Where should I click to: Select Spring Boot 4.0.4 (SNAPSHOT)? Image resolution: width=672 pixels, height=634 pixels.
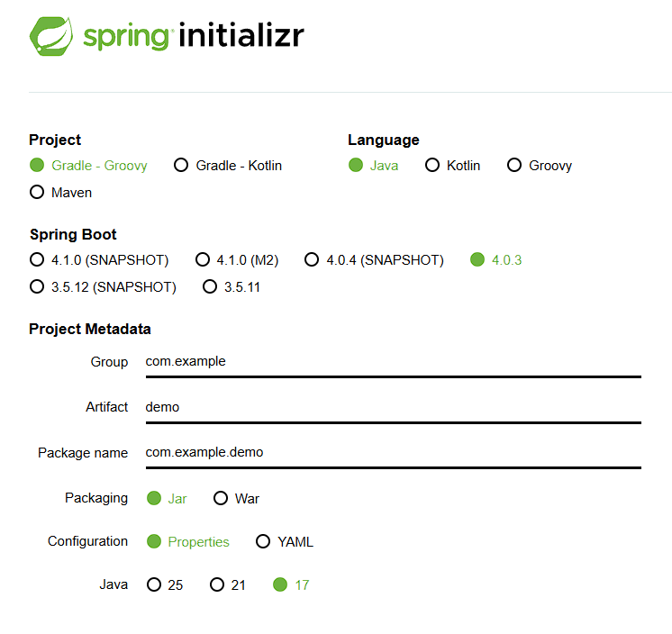[312, 260]
